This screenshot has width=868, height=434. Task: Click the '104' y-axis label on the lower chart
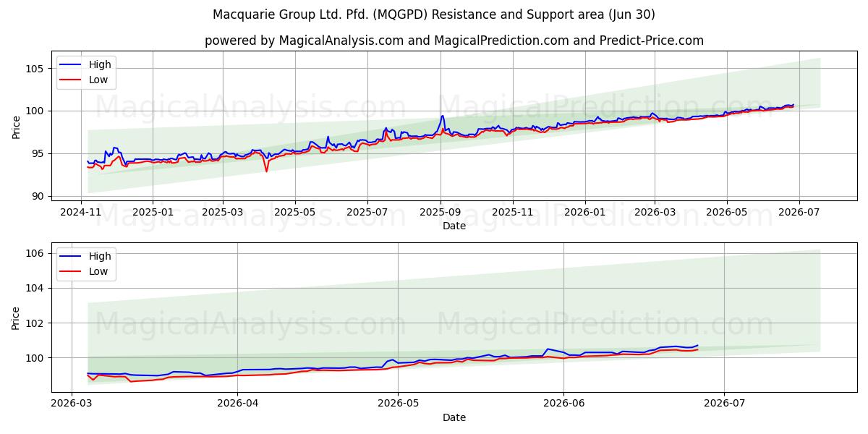(x=35, y=288)
